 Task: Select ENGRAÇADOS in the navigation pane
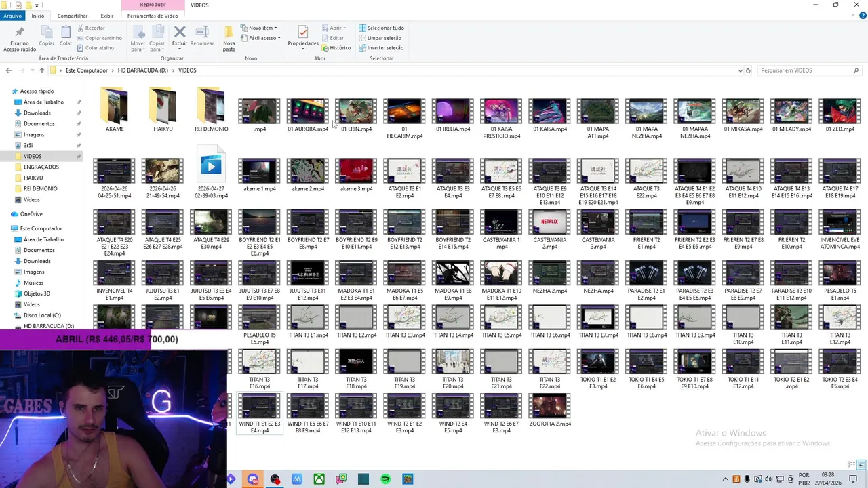41,167
